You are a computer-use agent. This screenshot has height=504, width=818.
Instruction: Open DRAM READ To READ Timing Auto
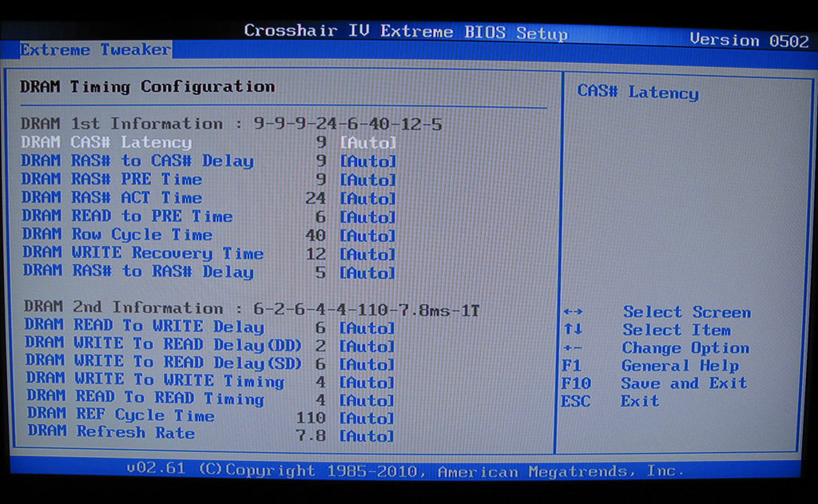tap(367, 401)
